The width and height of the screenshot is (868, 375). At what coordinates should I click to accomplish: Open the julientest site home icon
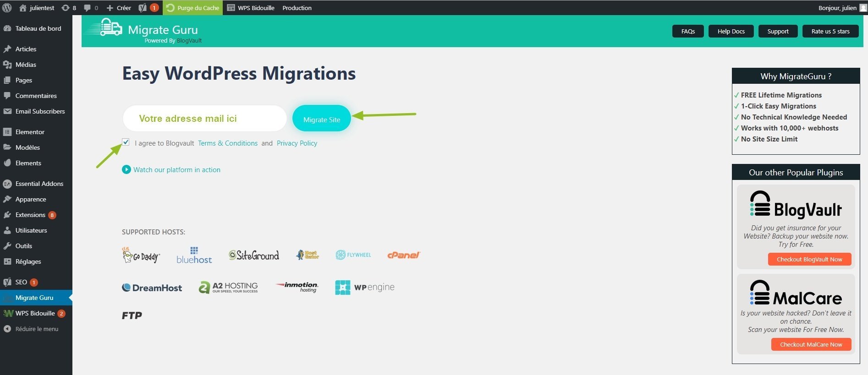pyautogui.click(x=22, y=8)
